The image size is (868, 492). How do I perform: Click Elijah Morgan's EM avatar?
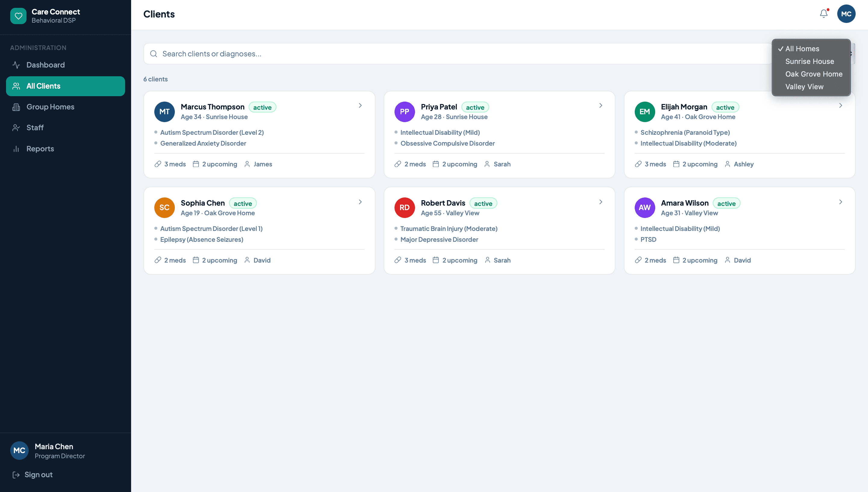point(645,112)
